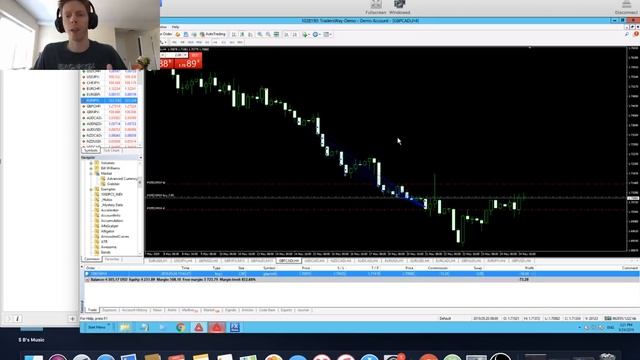Click the red one-click Sell price button

[x=166, y=63]
